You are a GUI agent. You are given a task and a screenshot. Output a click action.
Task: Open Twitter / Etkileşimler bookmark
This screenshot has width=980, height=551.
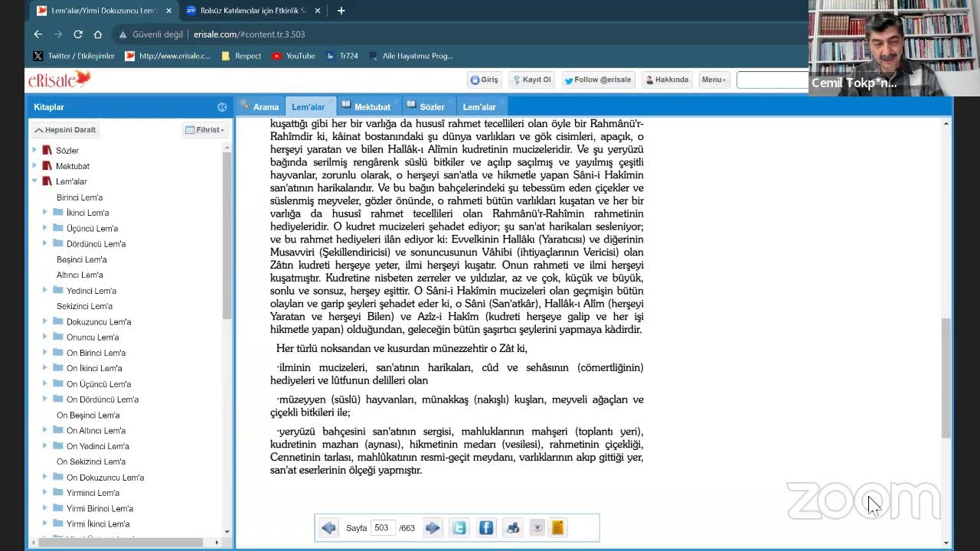74,56
